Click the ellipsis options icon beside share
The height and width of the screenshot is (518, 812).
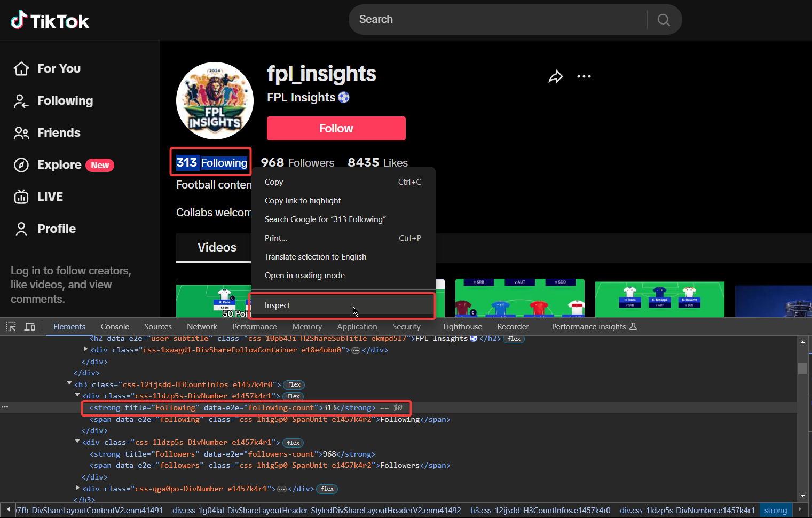pyautogui.click(x=584, y=76)
